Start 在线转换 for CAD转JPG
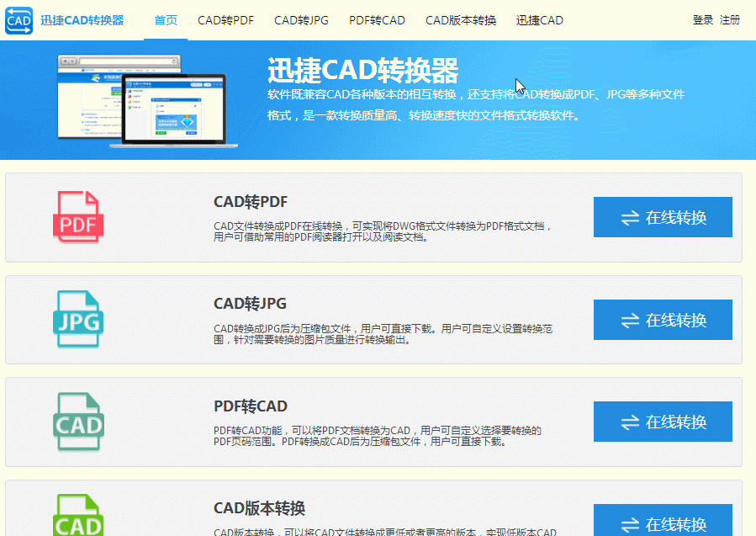Viewport: 756px width, 536px height. 663,320
